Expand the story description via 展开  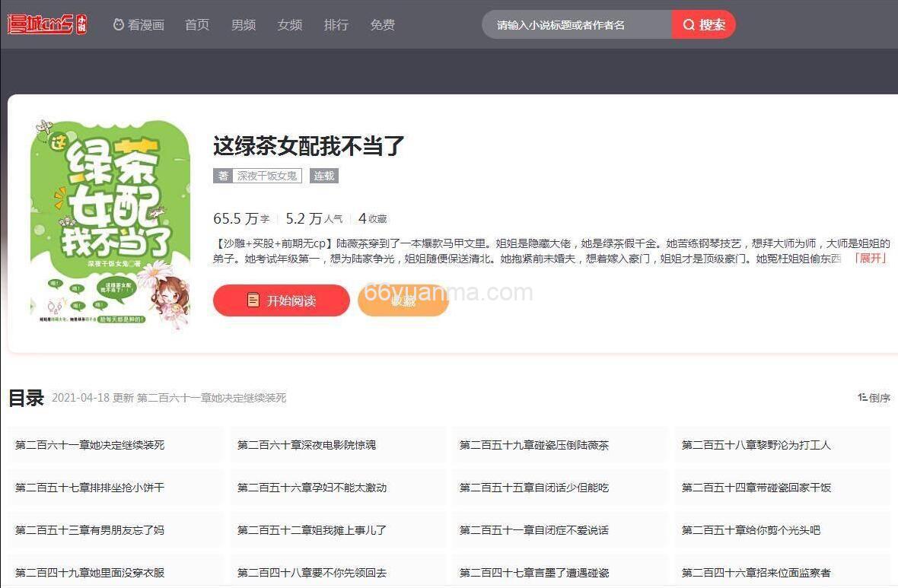(870, 258)
